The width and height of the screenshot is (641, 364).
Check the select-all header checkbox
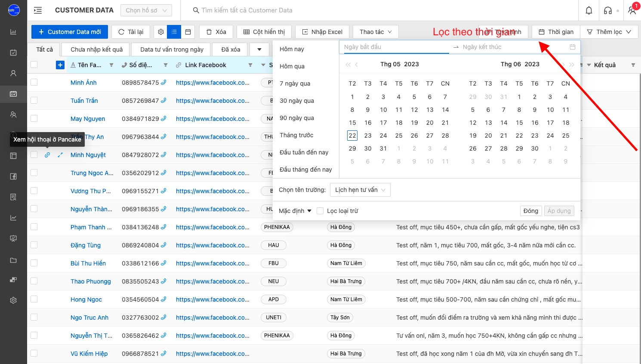(x=34, y=65)
